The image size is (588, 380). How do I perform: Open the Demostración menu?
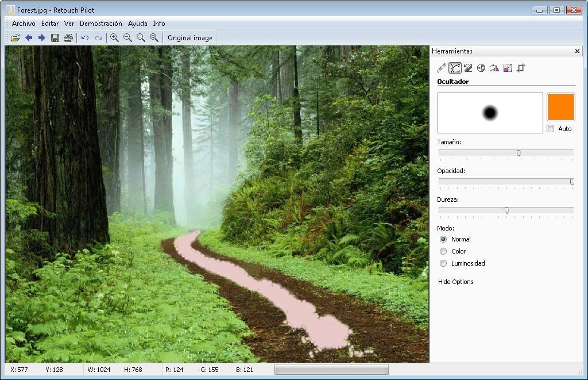(x=101, y=23)
